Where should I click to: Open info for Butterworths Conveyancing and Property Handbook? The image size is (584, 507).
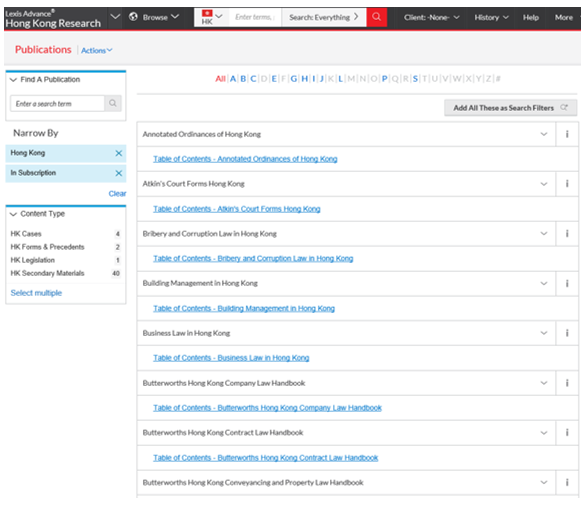(567, 482)
